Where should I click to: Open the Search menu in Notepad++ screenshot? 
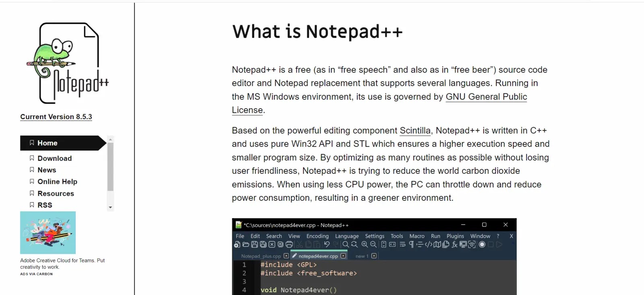coord(274,236)
